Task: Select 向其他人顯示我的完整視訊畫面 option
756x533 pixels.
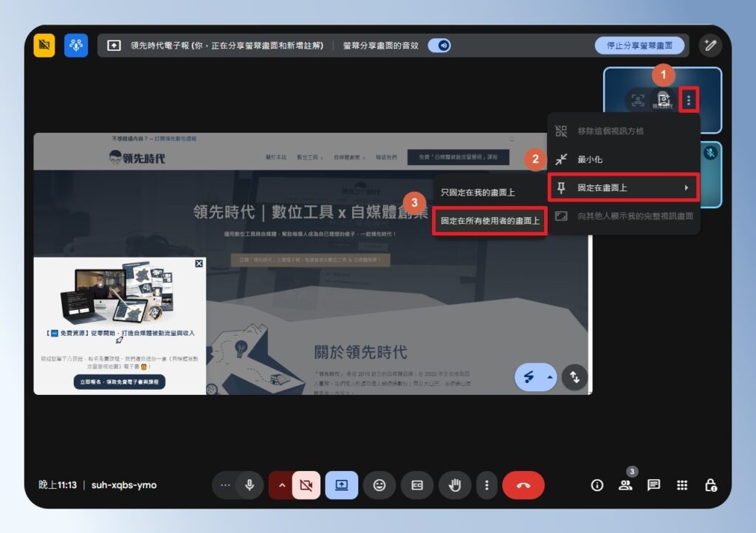Action: point(623,216)
